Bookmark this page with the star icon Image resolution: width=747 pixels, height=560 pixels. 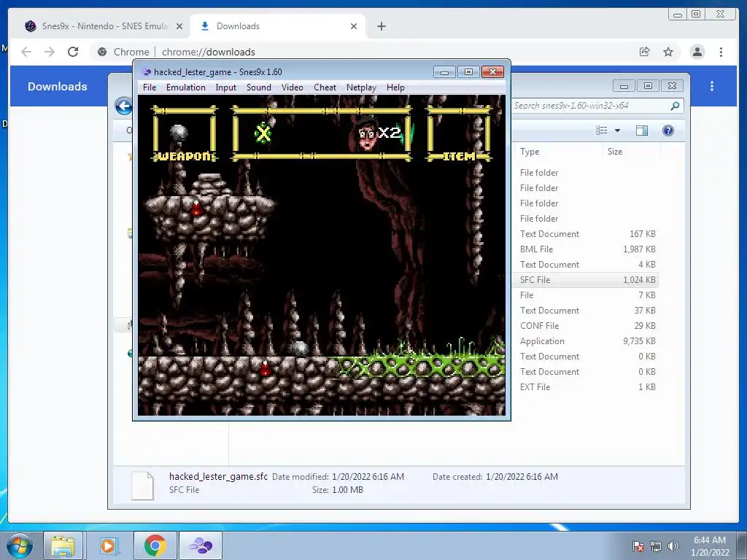[668, 52]
